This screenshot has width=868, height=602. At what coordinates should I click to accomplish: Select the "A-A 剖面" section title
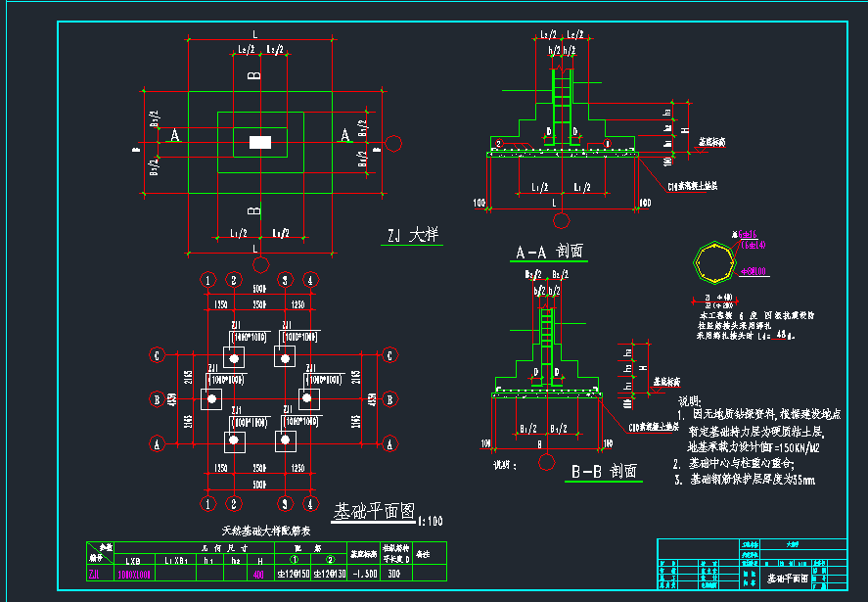pyautogui.click(x=549, y=252)
